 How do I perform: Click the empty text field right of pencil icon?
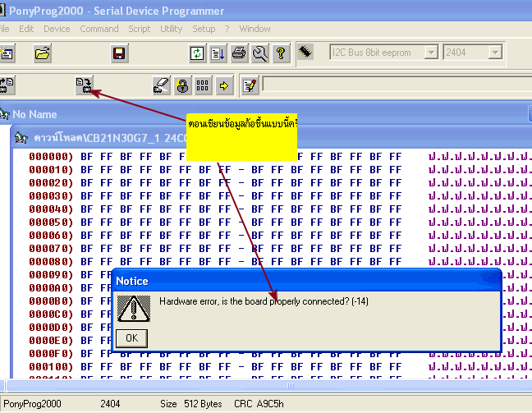coord(397,85)
